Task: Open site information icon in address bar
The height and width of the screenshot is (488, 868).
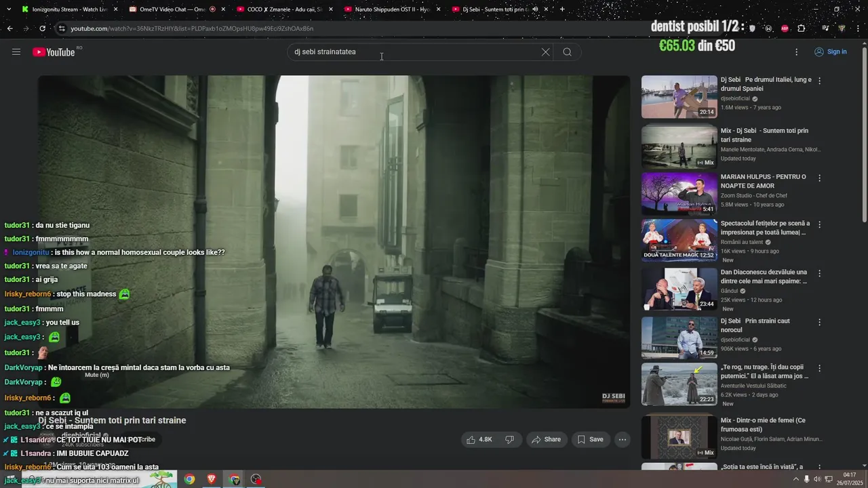Action: click(61, 28)
